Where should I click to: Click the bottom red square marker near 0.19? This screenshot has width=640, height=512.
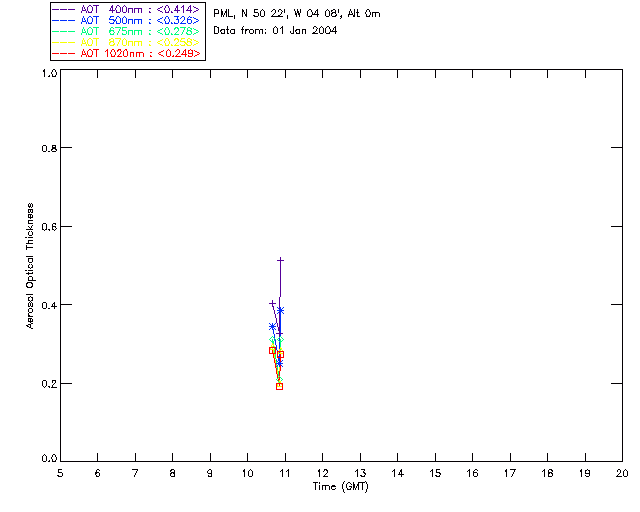click(279, 386)
